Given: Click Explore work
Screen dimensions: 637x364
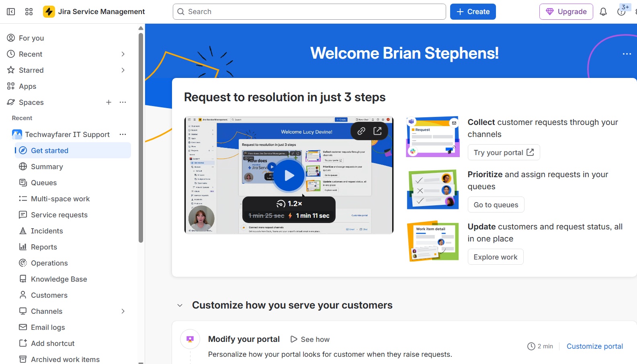Looking at the screenshot, I should point(496,257).
